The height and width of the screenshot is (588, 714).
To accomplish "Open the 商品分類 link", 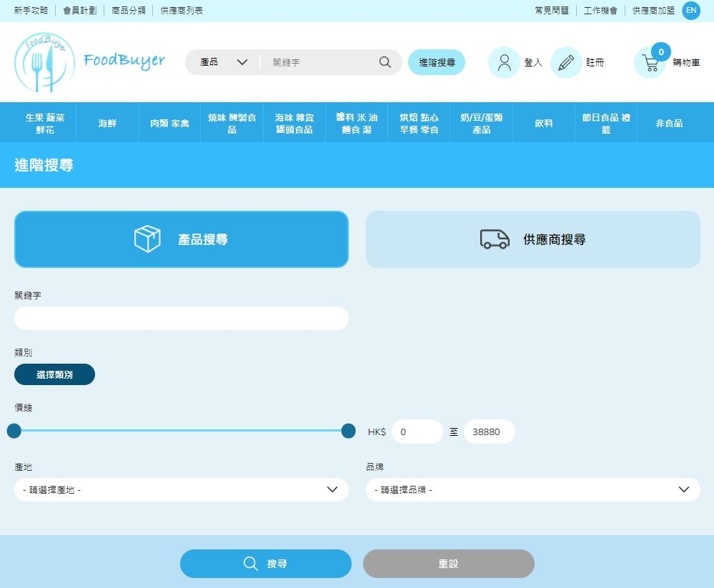I will 129,10.
